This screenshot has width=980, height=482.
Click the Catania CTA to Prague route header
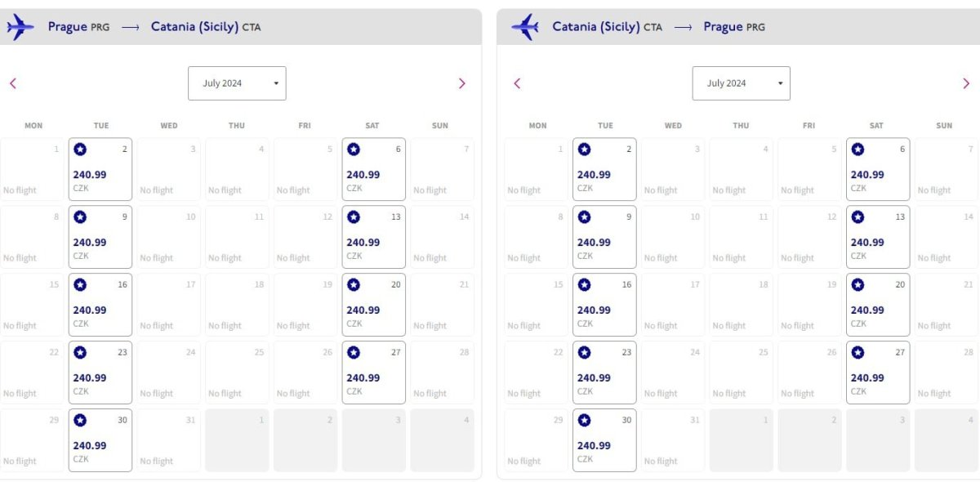click(658, 27)
